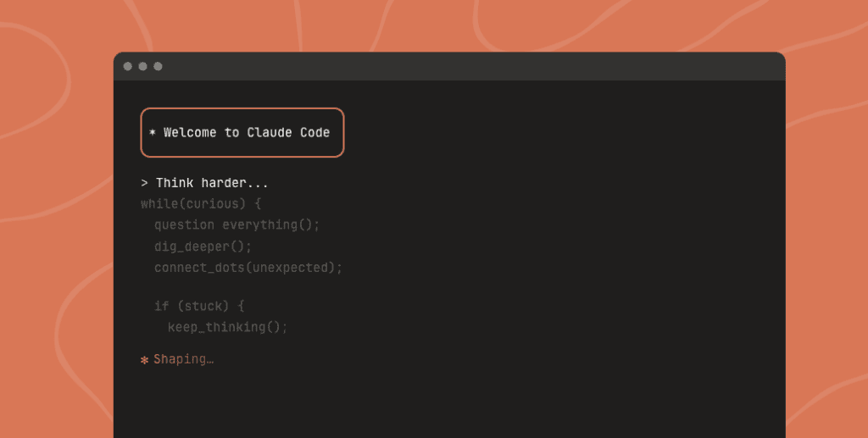Click the first dot in the title bar
This screenshot has height=438, width=868.
(x=128, y=66)
